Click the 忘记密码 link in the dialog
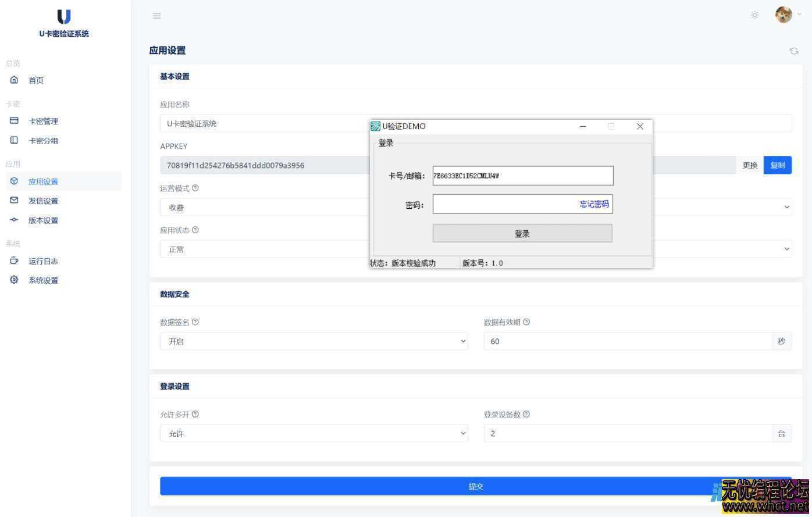 click(x=593, y=204)
